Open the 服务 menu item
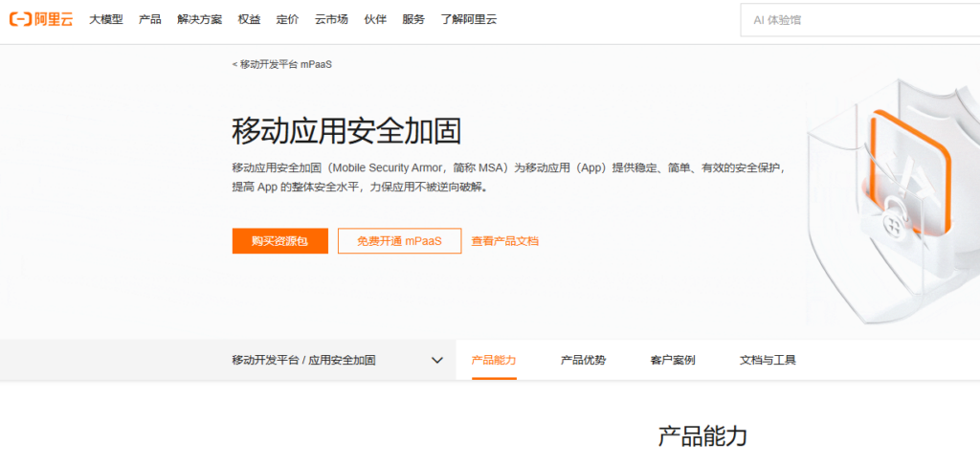Image resolution: width=980 pixels, height=466 pixels. coord(413,19)
